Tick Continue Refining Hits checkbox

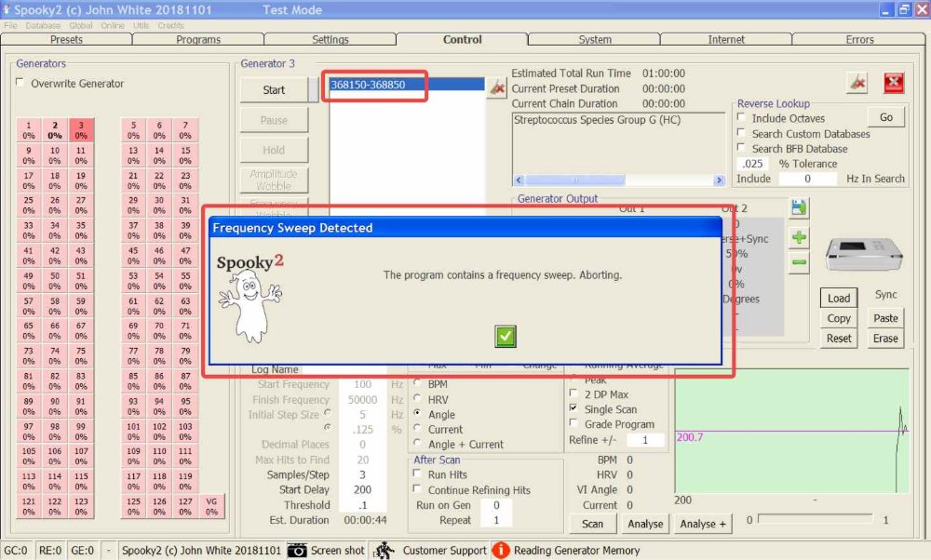[x=417, y=488]
